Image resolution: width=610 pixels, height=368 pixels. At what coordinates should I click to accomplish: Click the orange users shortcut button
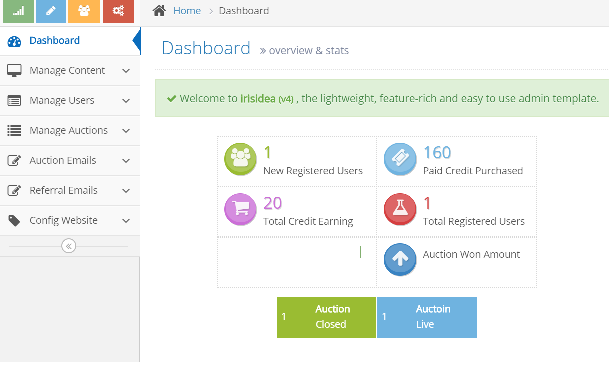point(84,11)
